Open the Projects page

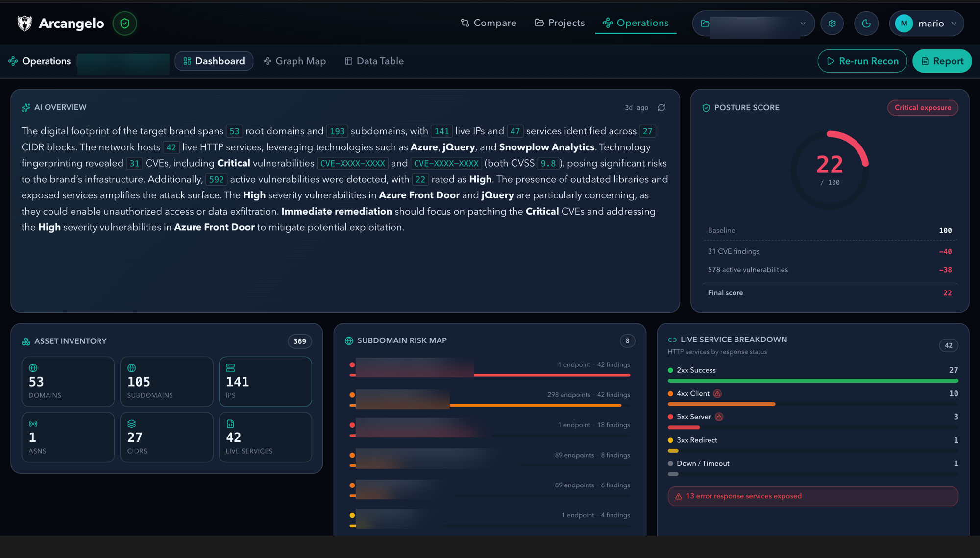click(560, 23)
